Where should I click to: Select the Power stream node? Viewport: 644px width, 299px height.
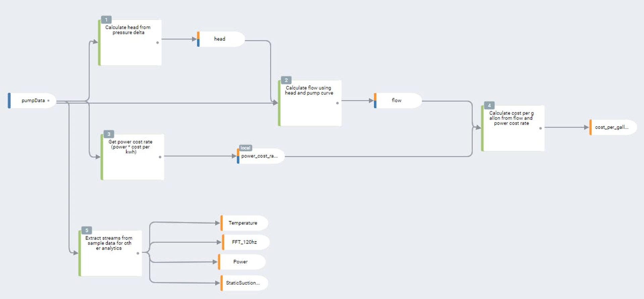pos(242,262)
